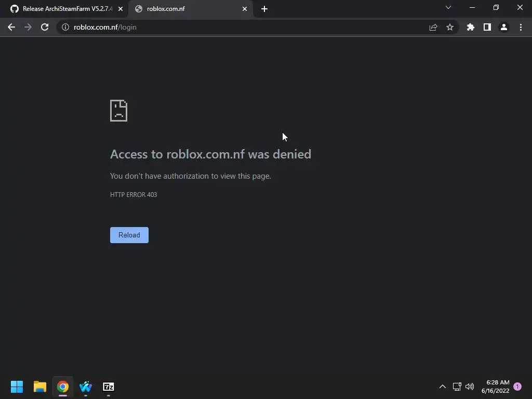Viewport: 532px width, 399px height.
Task: Click the Chrome icon in the taskbar
Action: point(63,387)
